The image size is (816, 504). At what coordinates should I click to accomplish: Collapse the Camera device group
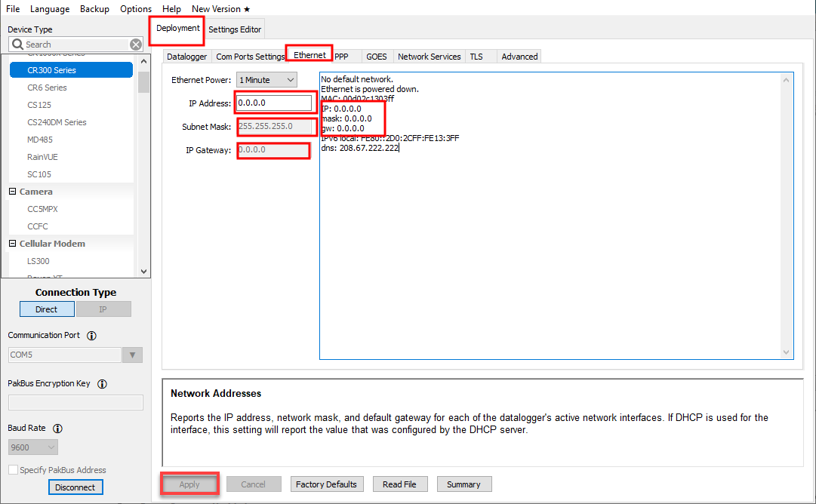coord(13,192)
